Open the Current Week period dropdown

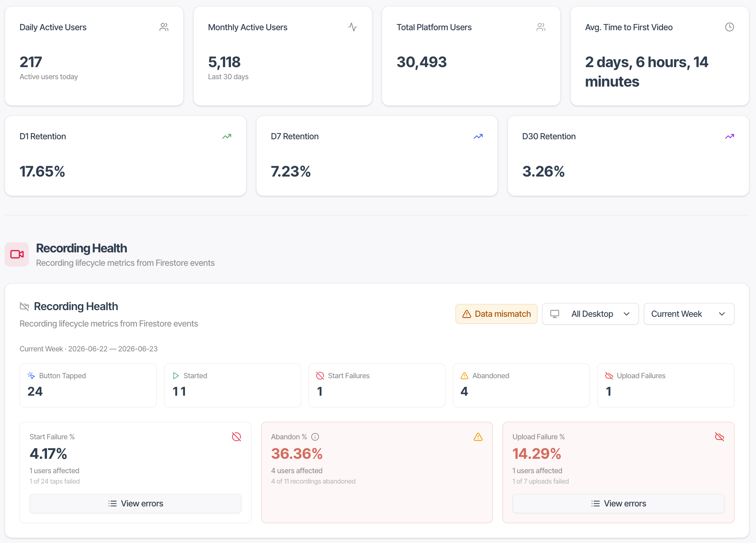pos(689,314)
